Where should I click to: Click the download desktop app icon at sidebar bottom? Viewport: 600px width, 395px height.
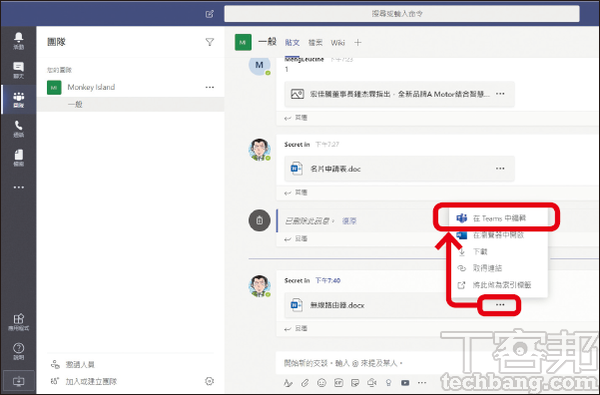(18, 381)
